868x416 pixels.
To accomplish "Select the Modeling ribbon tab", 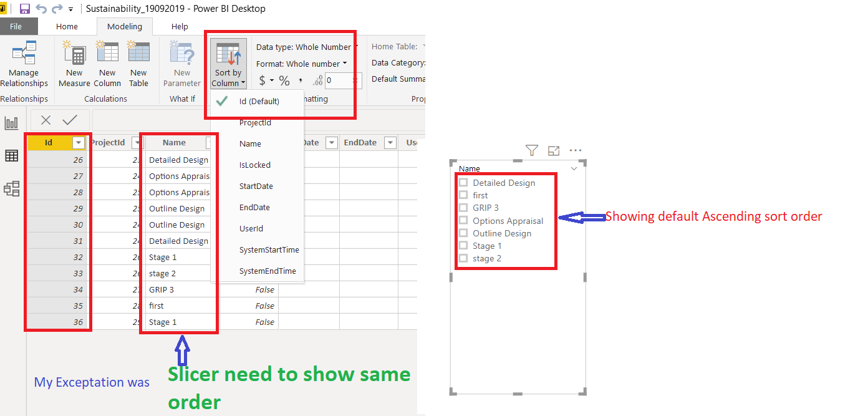I will [x=125, y=26].
